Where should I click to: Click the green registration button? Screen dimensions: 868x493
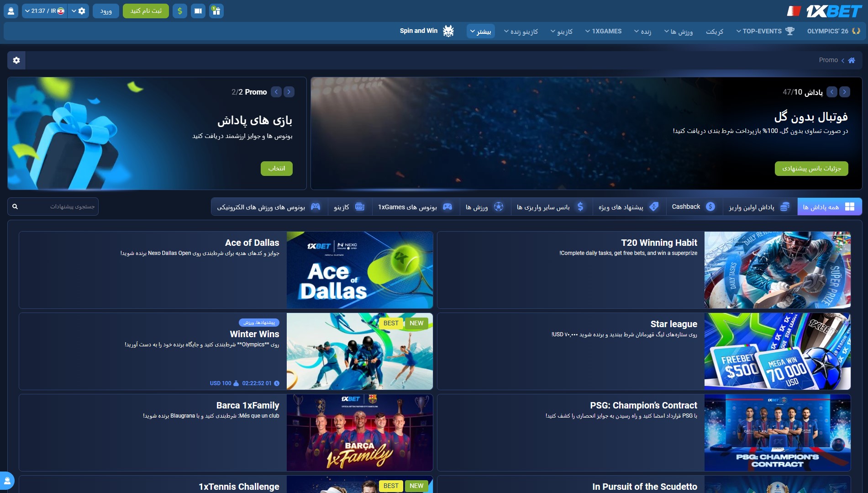[x=146, y=11]
